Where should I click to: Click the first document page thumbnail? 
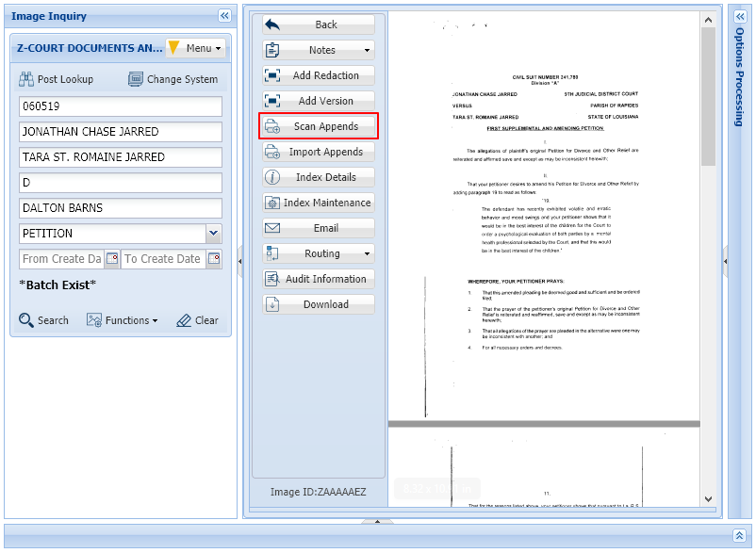point(544,216)
